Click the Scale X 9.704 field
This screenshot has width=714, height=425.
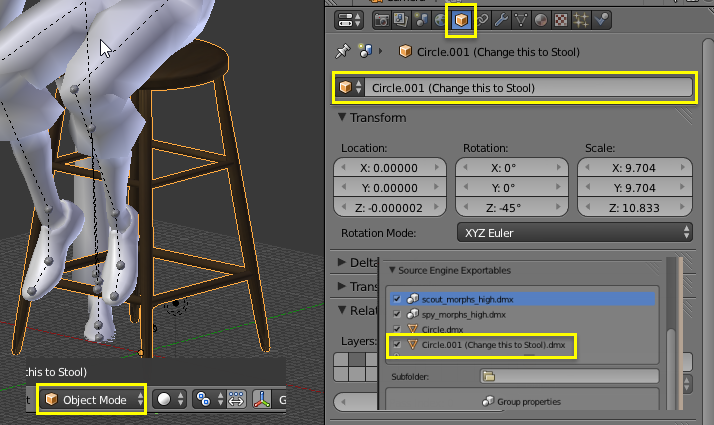635,168
